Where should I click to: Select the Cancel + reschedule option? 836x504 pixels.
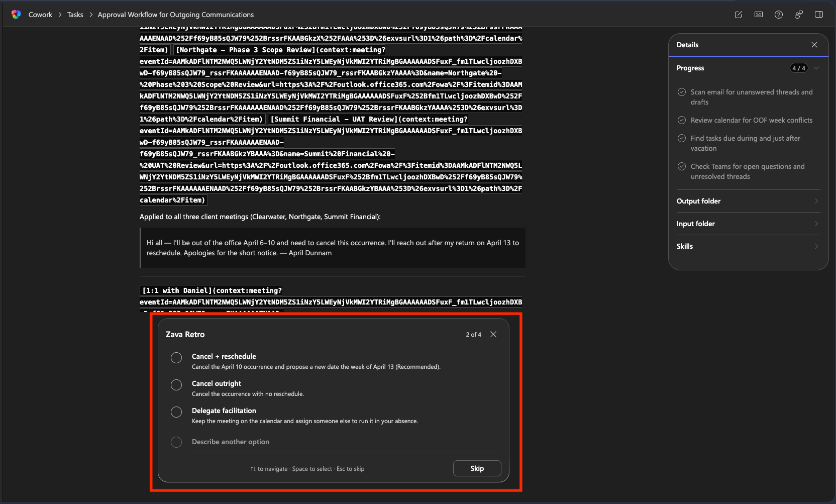[176, 358]
